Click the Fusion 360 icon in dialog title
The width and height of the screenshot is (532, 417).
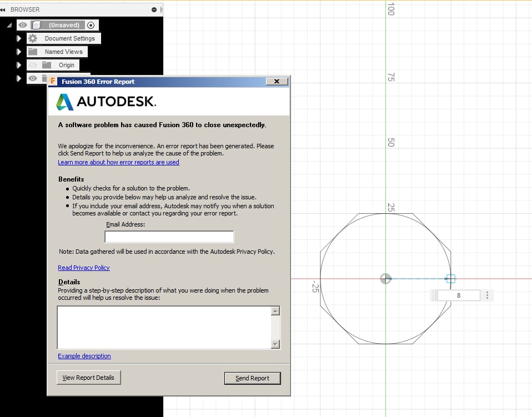click(53, 82)
